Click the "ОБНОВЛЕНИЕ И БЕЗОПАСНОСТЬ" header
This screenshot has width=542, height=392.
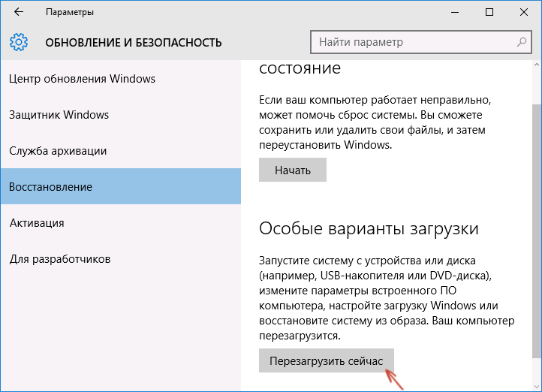pos(134,42)
